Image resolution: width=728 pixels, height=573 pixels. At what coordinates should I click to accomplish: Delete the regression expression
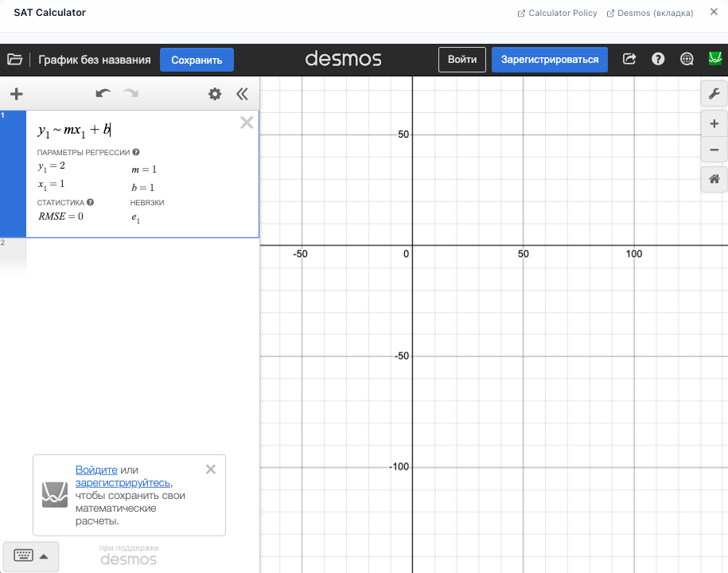(x=247, y=123)
